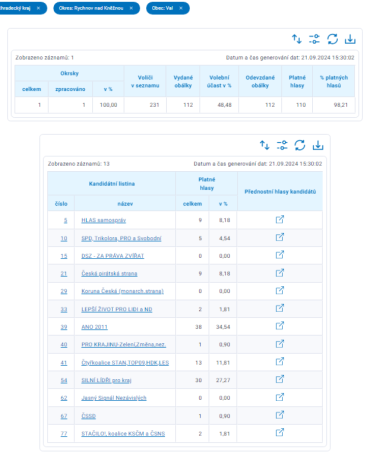Open the Česká pirátská strana link
Viewport: 370px width, 458px height.
tap(109, 274)
